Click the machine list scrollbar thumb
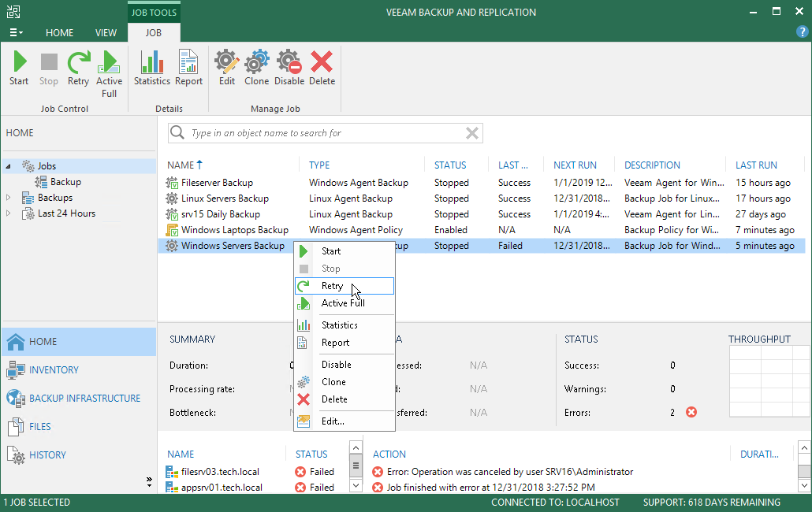The width and height of the screenshot is (812, 512). coord(356,465)
